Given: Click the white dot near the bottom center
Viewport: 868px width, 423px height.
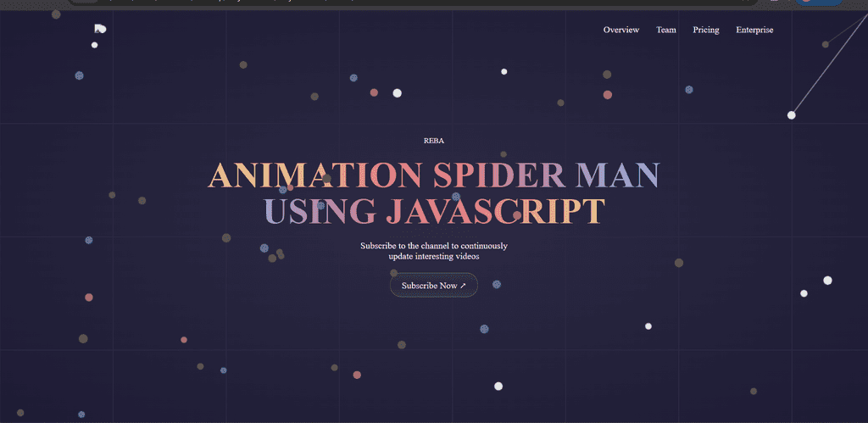Looking at the screenshot, I should (498, 387).
